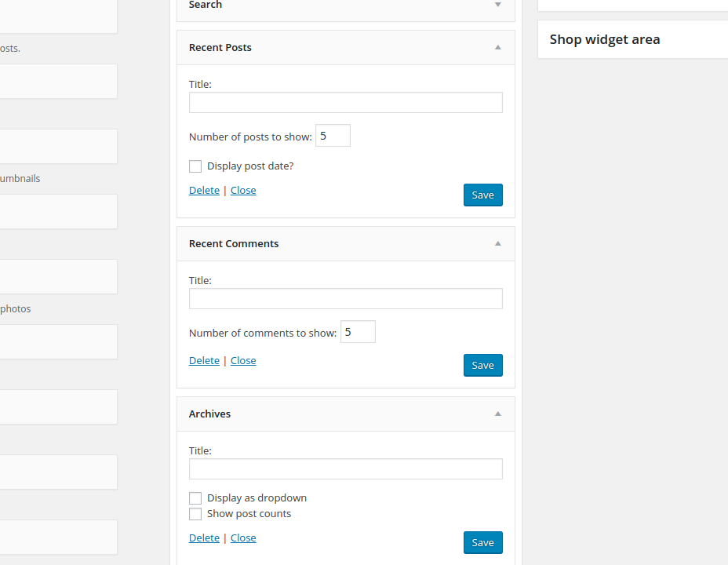
Task: Delete the Recent Posts widget
Action: pyautogui.click(x=204, y=191)
